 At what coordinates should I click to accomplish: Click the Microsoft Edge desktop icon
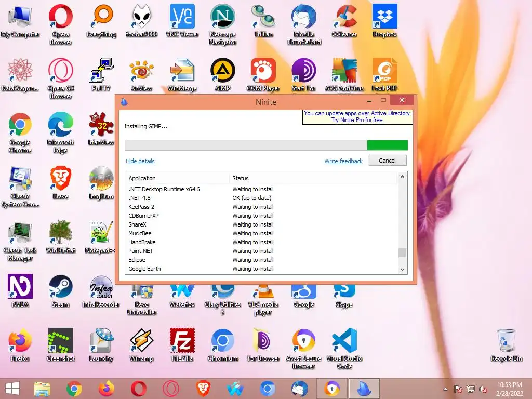(x=60, y=132)
